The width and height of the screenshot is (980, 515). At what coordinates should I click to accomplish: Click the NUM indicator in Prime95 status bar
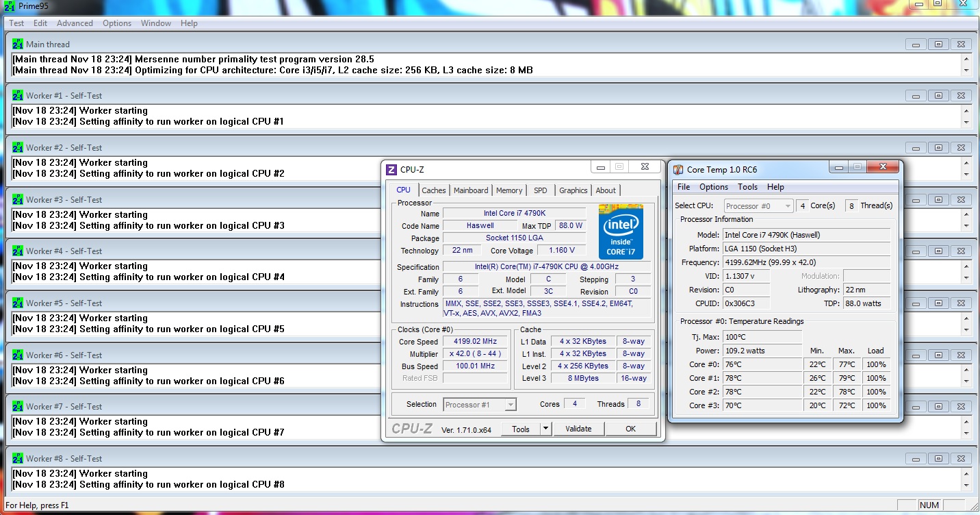tap(929, 505)
